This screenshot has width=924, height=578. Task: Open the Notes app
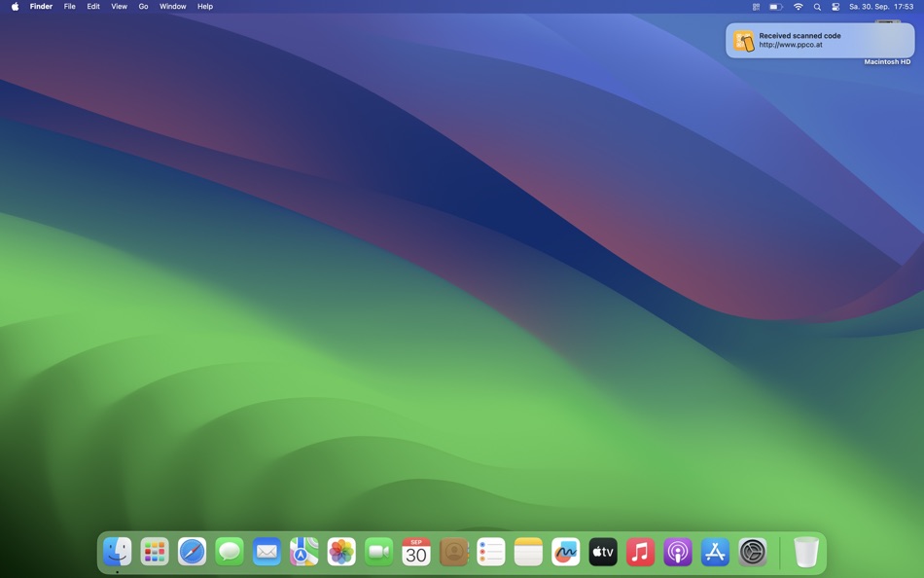pos(528,552)
